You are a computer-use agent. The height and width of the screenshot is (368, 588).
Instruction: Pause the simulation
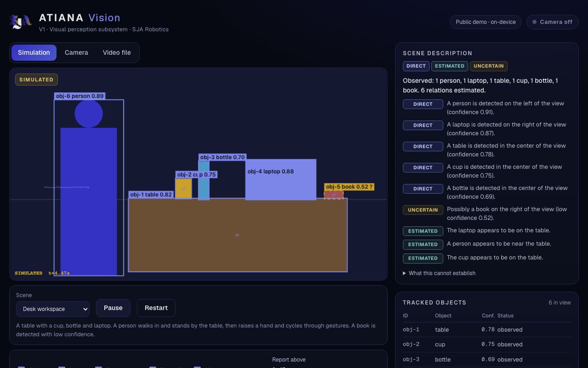pos(113,308)
